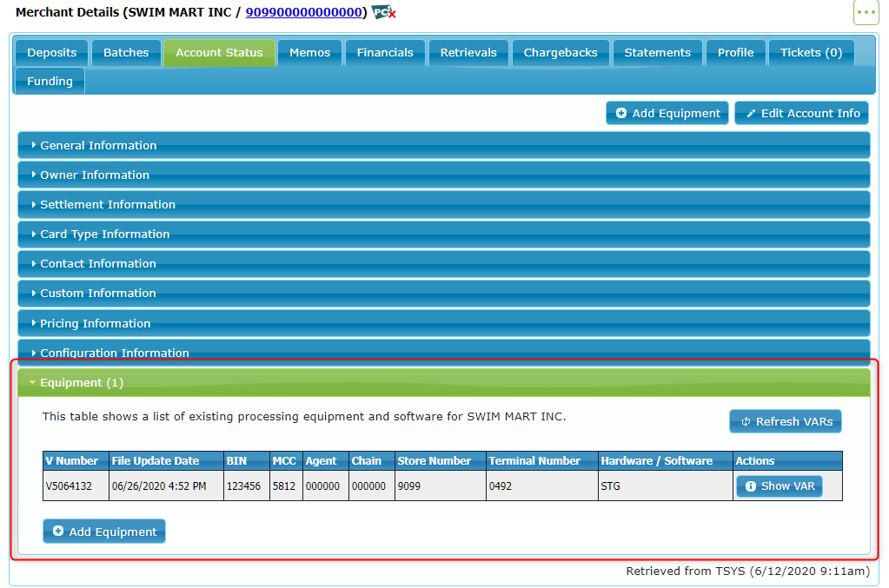Viewport: 889px width, 588px height.
Task: Click Edit Account Info button
Action: coord(803,113)
